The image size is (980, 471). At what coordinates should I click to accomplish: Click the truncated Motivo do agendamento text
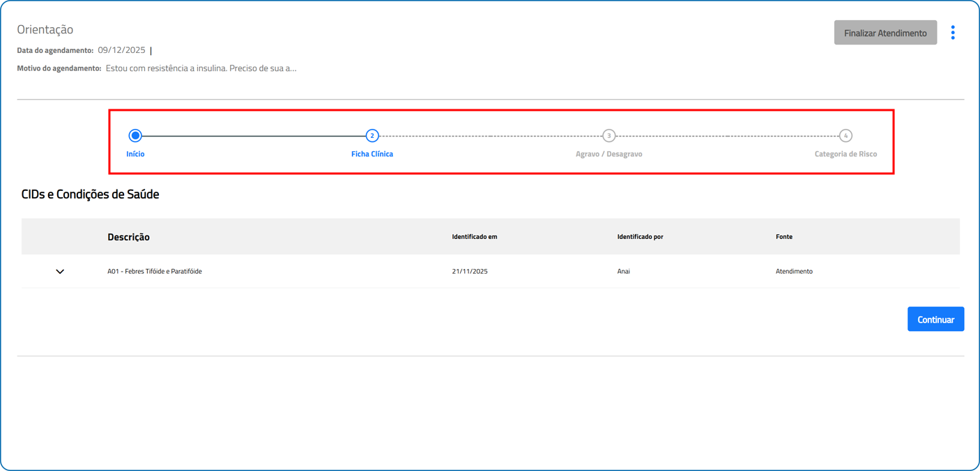[x=201, y=68]
